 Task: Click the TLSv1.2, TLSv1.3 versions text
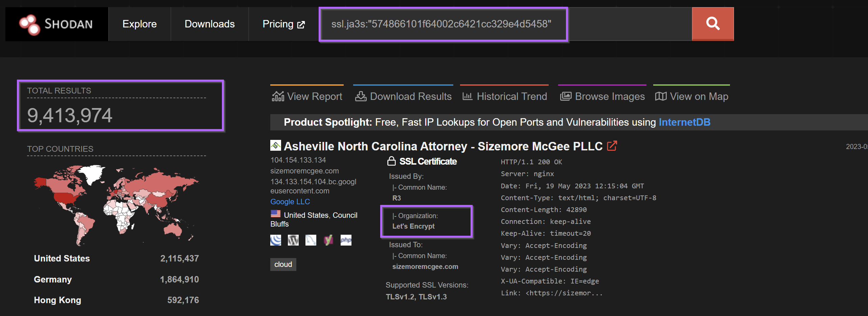(416, 297)
